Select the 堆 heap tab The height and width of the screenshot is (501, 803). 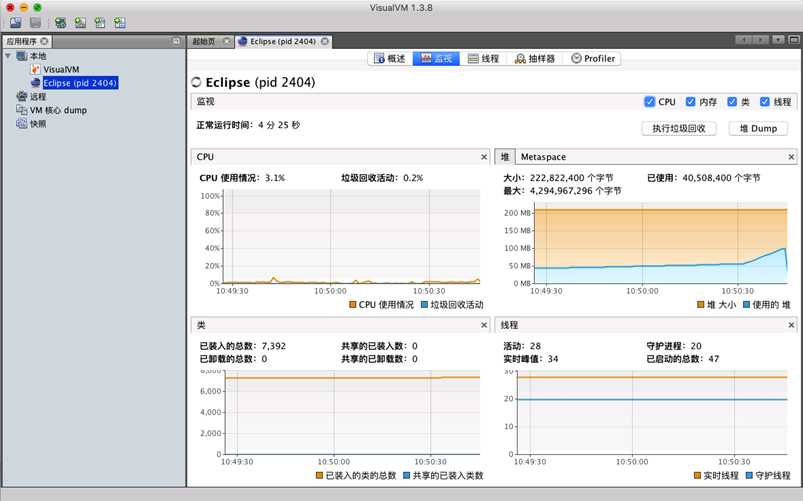pos(505,157)
